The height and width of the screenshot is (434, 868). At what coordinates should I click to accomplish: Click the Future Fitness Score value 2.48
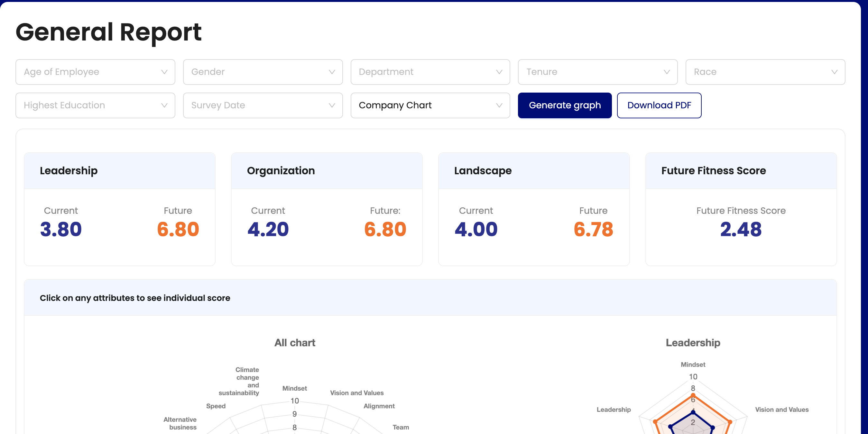tap(741, 229)
